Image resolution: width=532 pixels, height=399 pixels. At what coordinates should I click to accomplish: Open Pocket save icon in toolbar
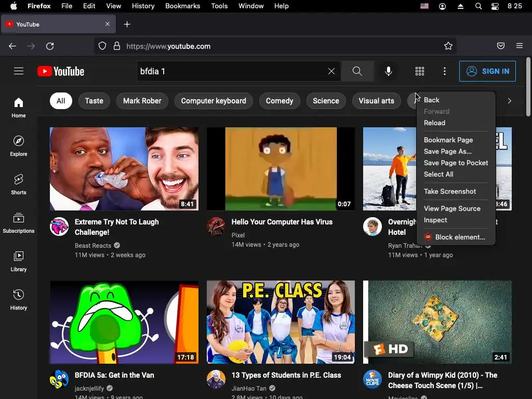click(501, 46)
